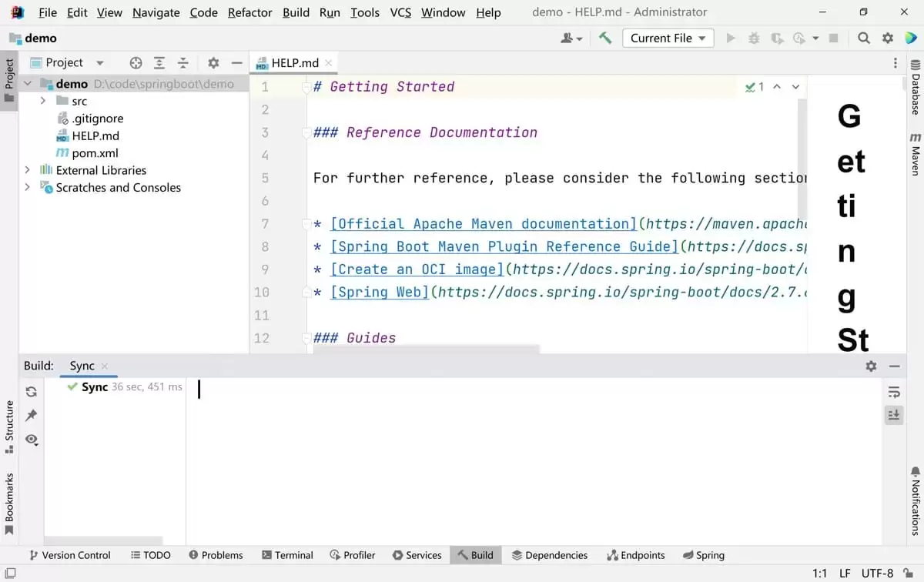Open the Terminal tool window
This screenshot has height=582, width=924.
287,555
